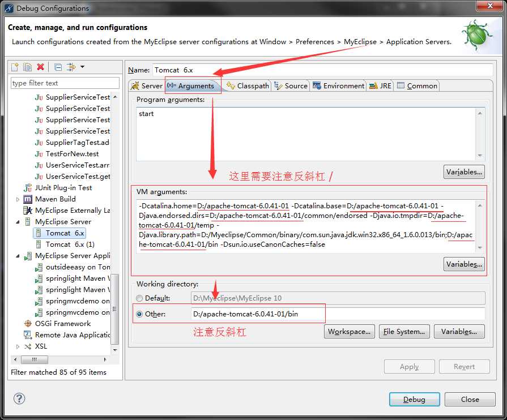Open the Classpath tab

(248, 85)
